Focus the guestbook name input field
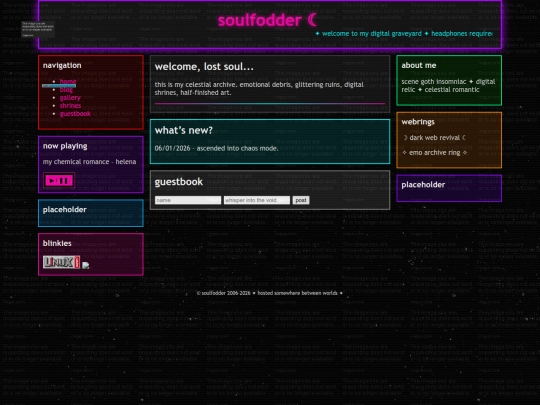 coord(188,200)
